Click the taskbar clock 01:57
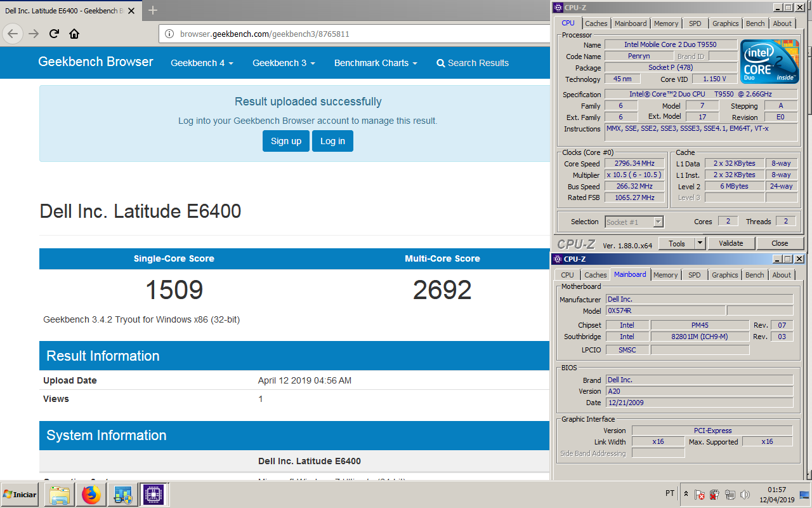Image resolution: width=812 pixels, height=508 pixels. [776, 490]
